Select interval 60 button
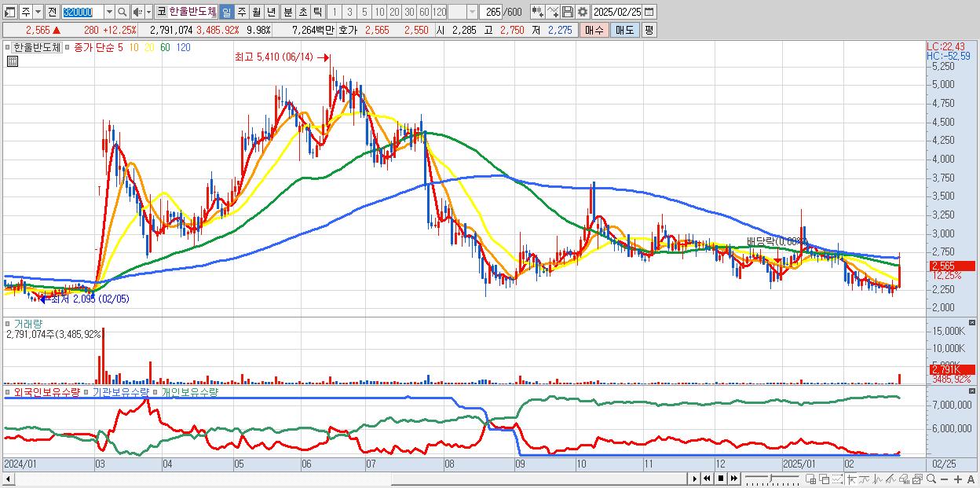 [x=424, y=12]
